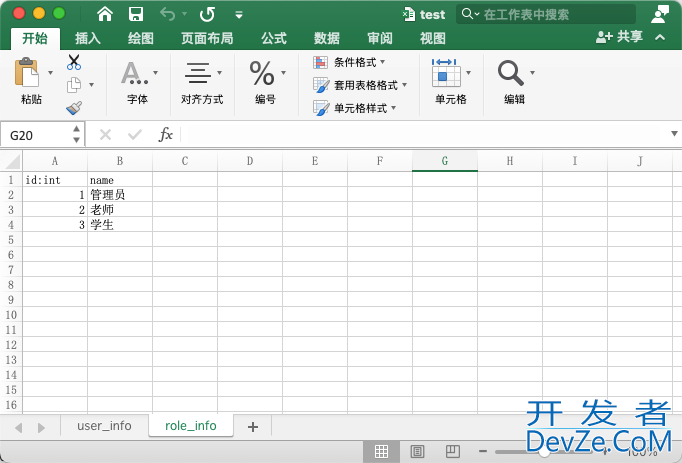Select row 5 header
Screen dimensions: 682x463
[x=11, y=240]
